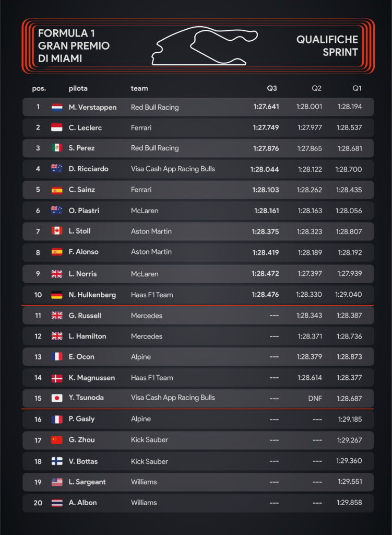392x535 pixels.
Task: Select the Visa Cash App Racing Bulls team for Tsunoda
Action: click(x=173, y=398)
